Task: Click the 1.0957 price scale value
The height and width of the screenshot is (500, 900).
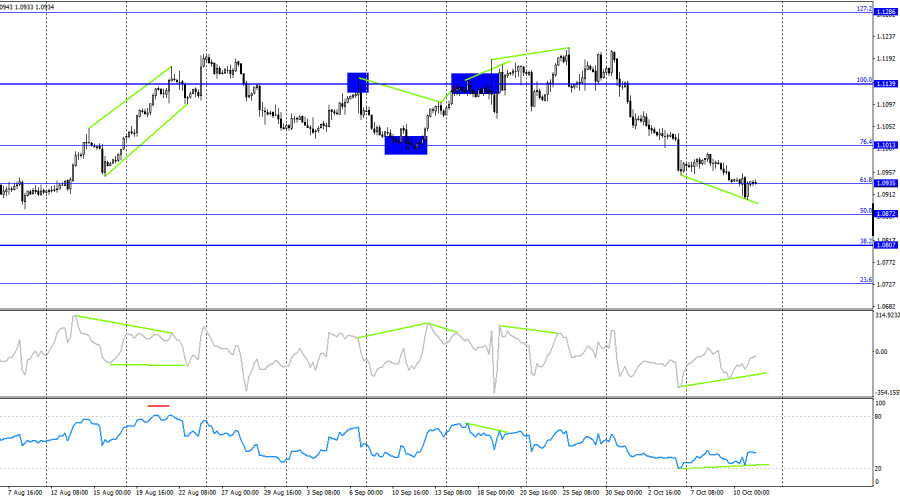Action: [886, 172]
